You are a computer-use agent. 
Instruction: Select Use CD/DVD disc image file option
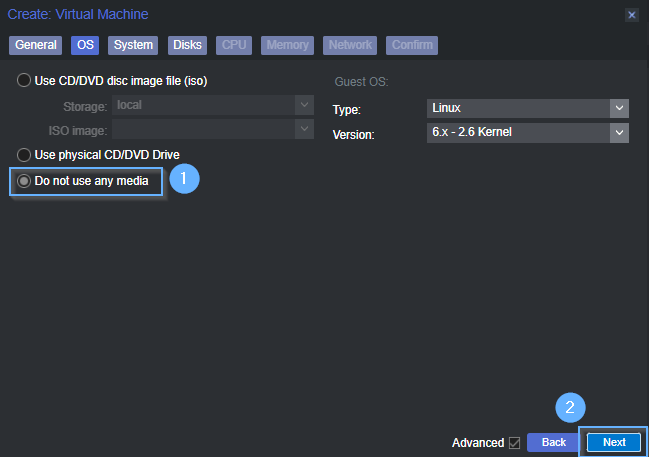coord(24,81)
